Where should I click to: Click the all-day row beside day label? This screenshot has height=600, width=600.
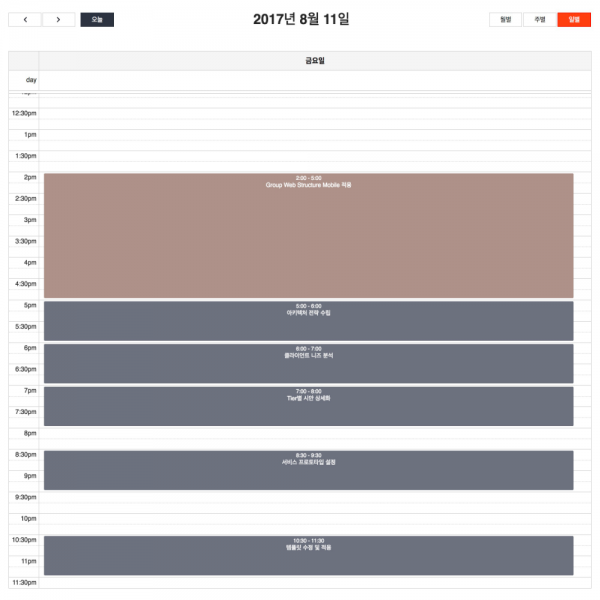(315, 80)
